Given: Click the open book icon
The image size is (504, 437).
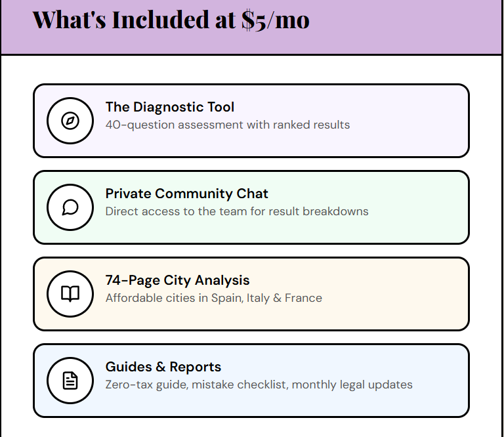Looking at the screenshot, I should 70,294.
